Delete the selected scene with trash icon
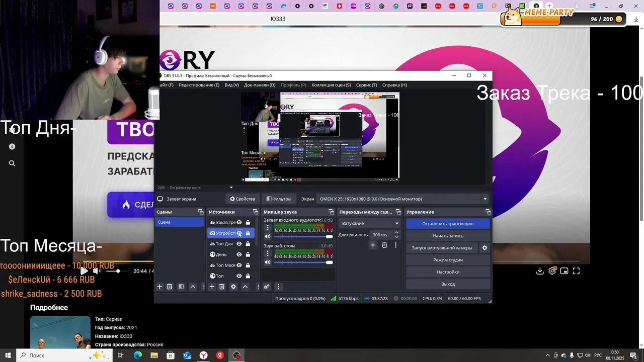This screenshot has height=362, width=644. point(170,287)
